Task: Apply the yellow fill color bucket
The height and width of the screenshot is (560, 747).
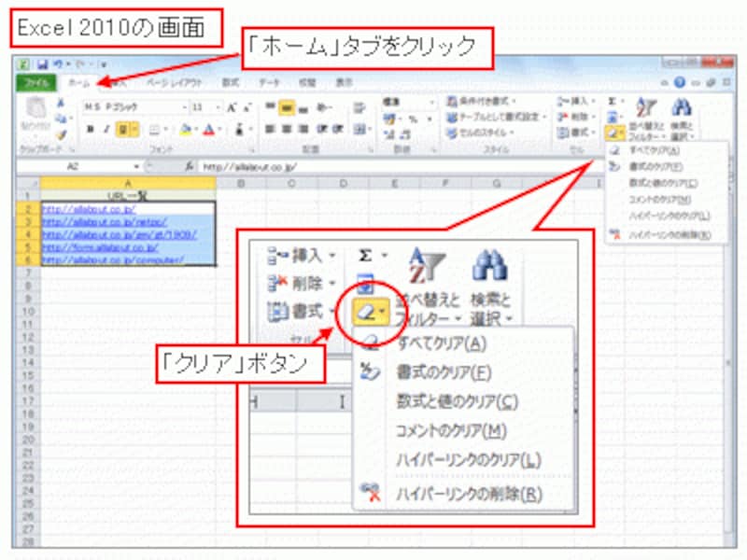Action: (186, 129)
